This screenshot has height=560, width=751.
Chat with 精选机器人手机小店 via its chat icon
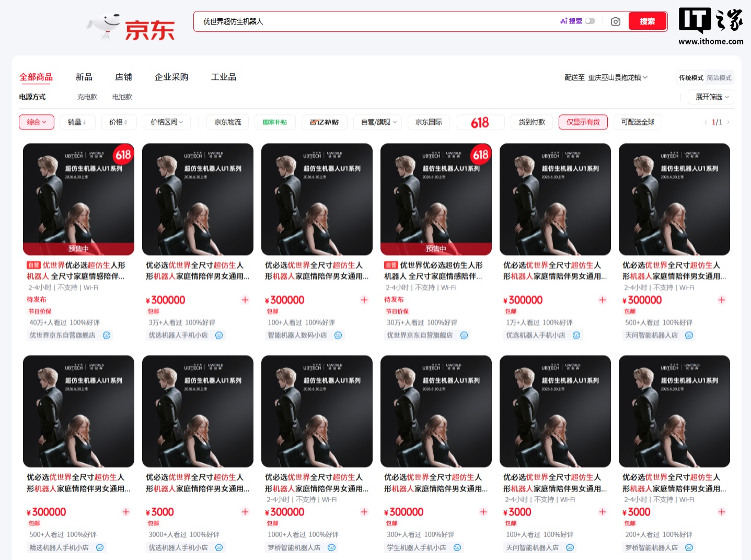[x=100, y=547]
